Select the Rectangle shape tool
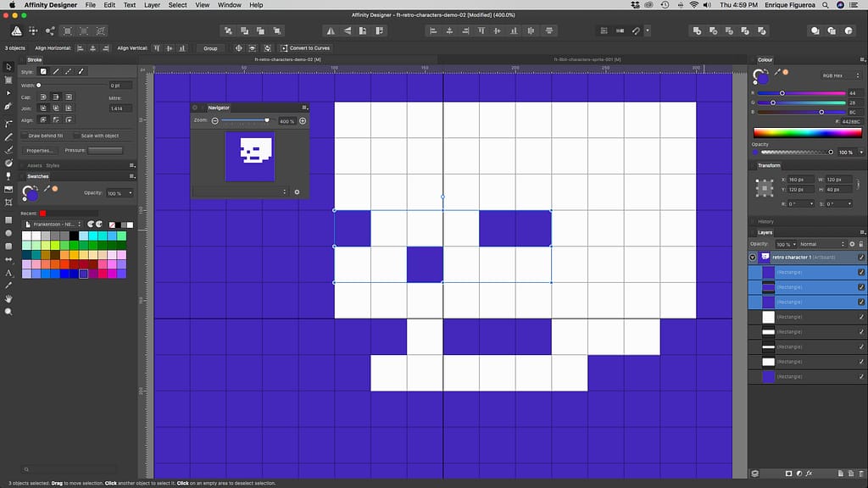868x488 pixels. tap(8, 219)
